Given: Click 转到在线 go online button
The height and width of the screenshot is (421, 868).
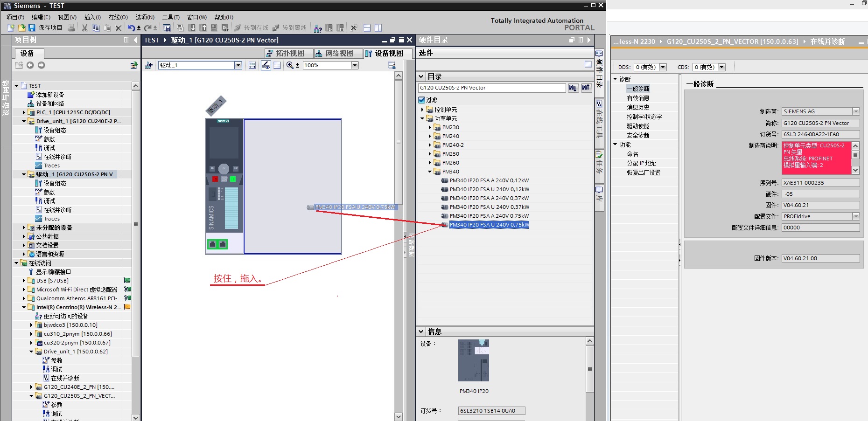Looking at the screenshot, I should (x=251, y=28).
